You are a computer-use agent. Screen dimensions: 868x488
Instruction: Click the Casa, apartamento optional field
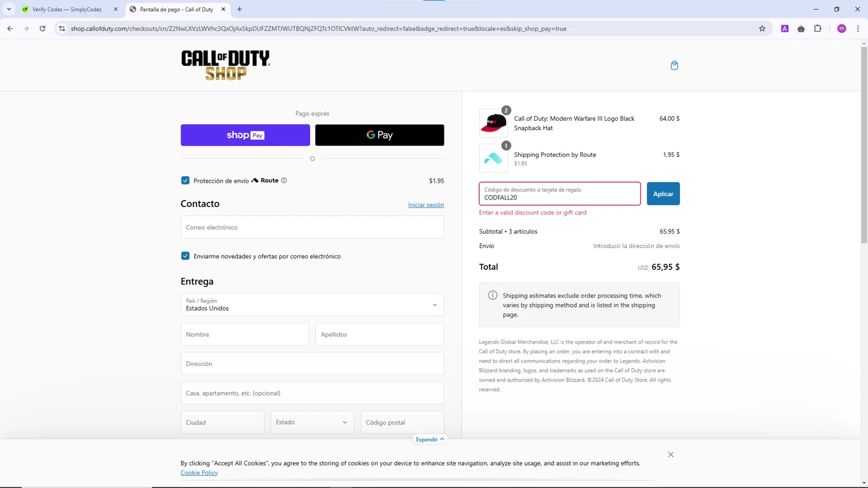[312, 393]
